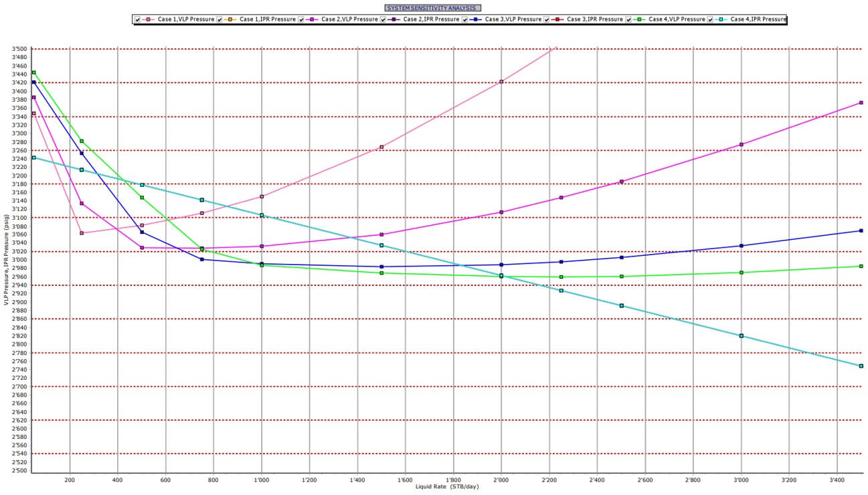
Task: Click the VLP Pressure, IPR Pressure axis title
Action: [x=6, y=260]
